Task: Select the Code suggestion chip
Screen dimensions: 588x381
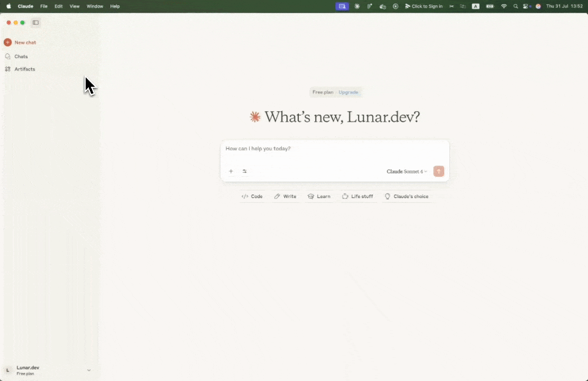Action: pyautogui.click(x=252, y=196)
